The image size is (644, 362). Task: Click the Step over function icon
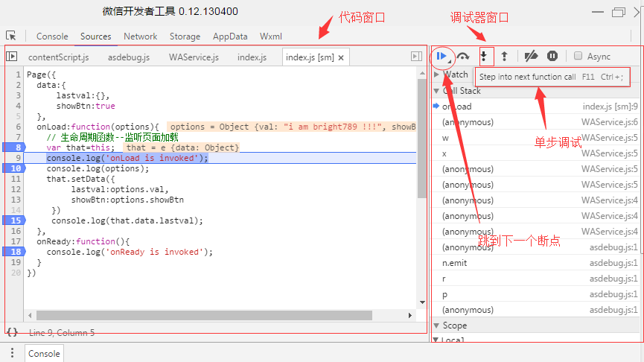pyautogui.click(x=463, y=57)
